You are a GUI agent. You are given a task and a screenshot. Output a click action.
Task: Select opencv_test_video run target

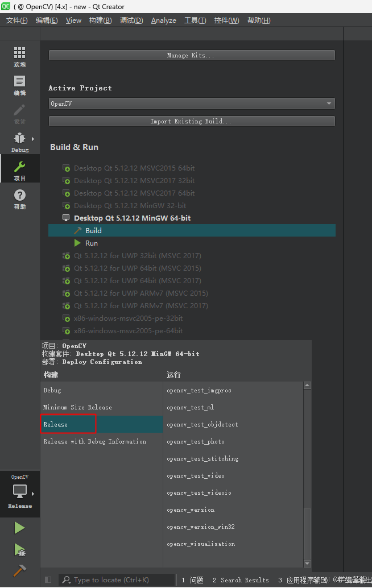(233, 475)
